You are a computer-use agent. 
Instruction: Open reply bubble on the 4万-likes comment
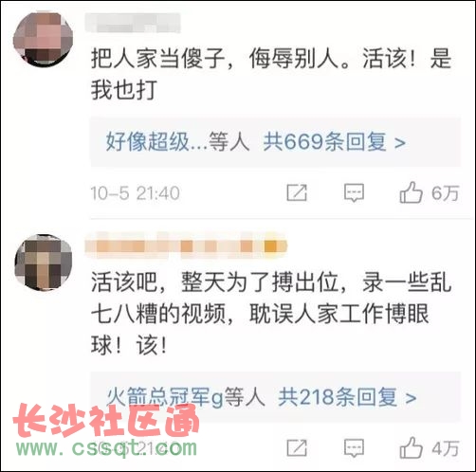354,448
